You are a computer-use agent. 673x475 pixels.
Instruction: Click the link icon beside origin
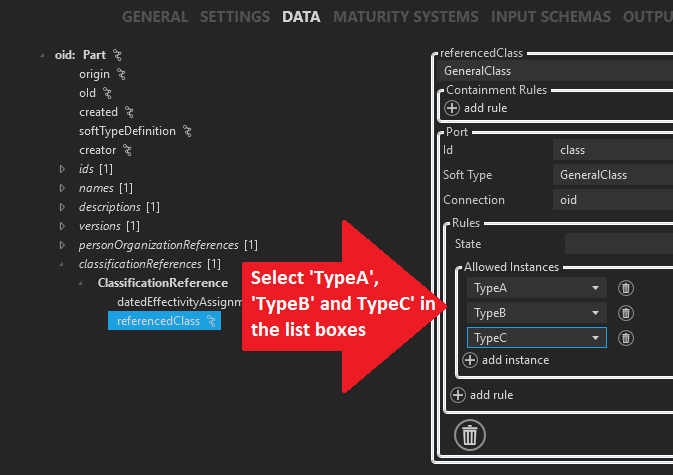pyautogui.click(x=121, y=74)
